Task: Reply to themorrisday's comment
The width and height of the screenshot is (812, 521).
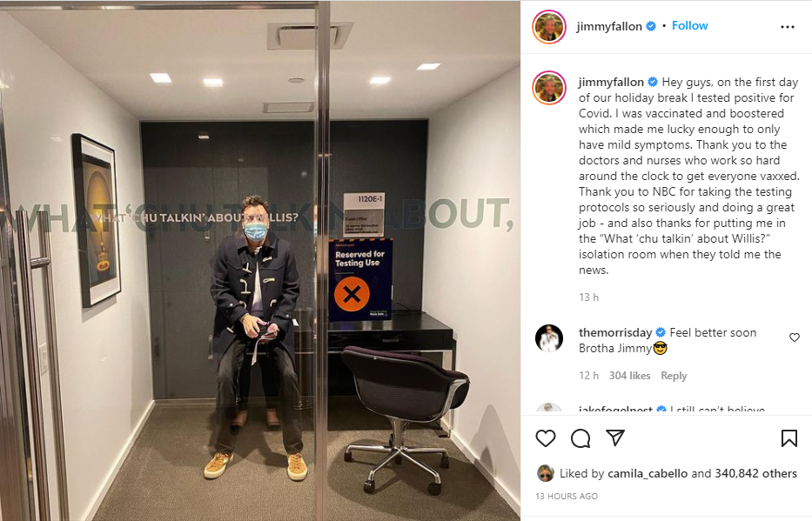Action: [674, 376]
